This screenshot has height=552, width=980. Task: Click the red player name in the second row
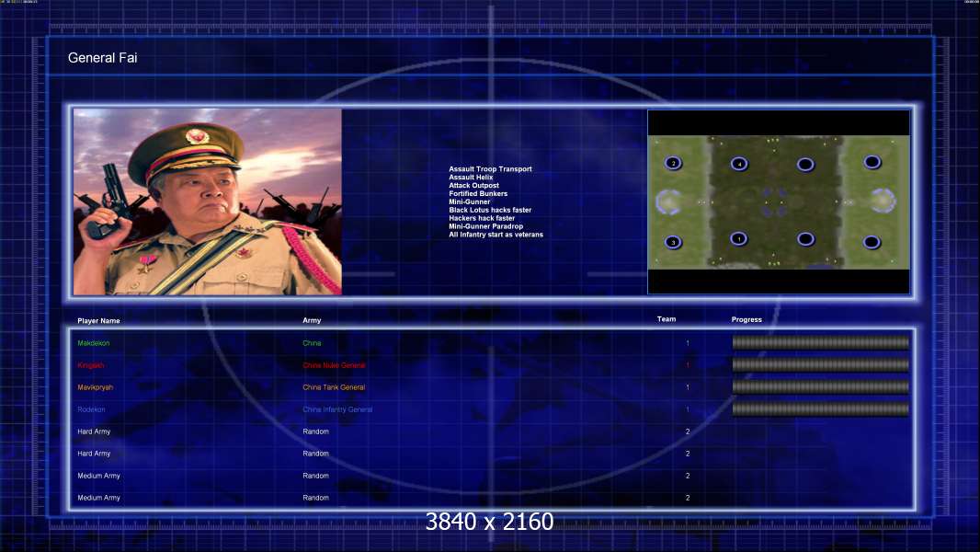(x=91, y=365)
